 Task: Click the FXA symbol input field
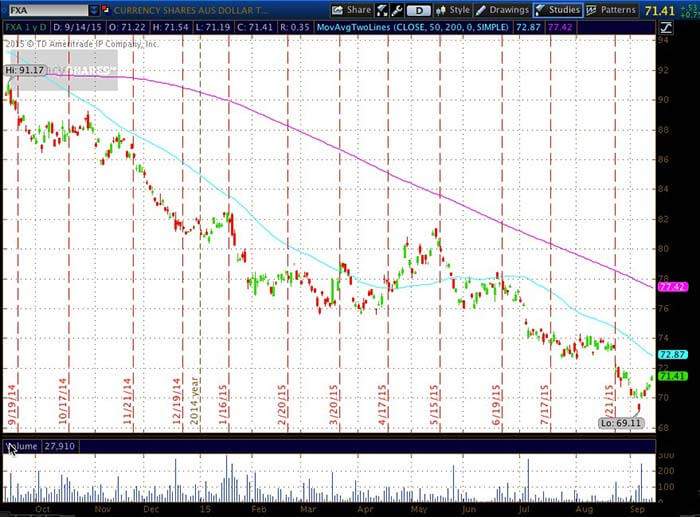pos(45,10)
